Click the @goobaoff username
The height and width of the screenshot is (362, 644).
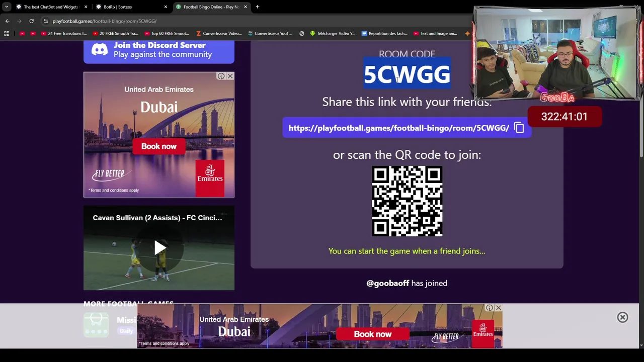(x=387, y=283)
